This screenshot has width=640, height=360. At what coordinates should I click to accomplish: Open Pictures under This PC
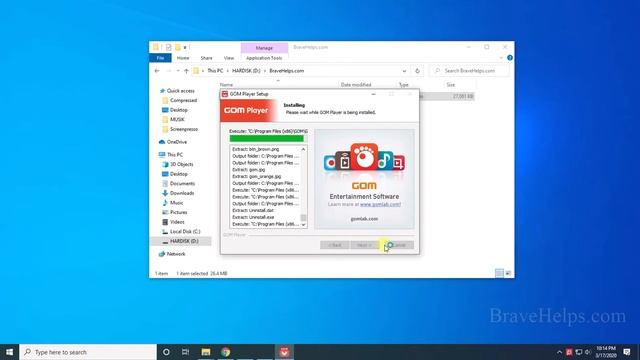[178, 212]
